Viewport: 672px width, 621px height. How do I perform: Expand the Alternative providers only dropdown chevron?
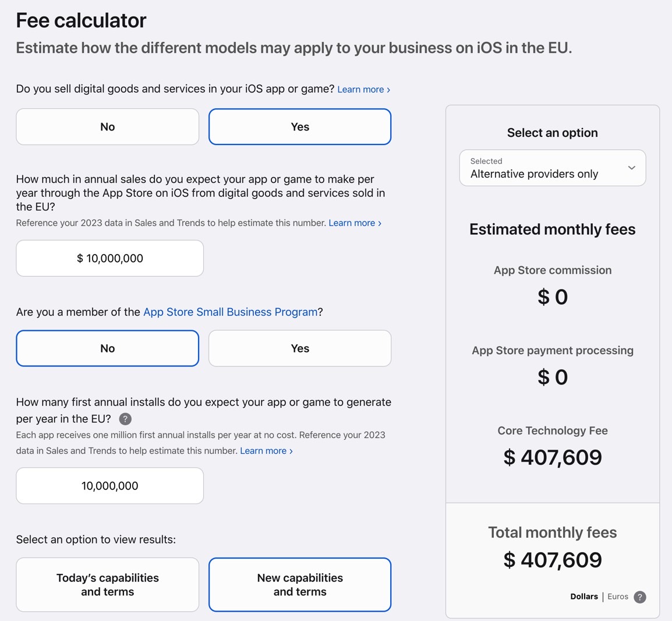coord(631,168)
